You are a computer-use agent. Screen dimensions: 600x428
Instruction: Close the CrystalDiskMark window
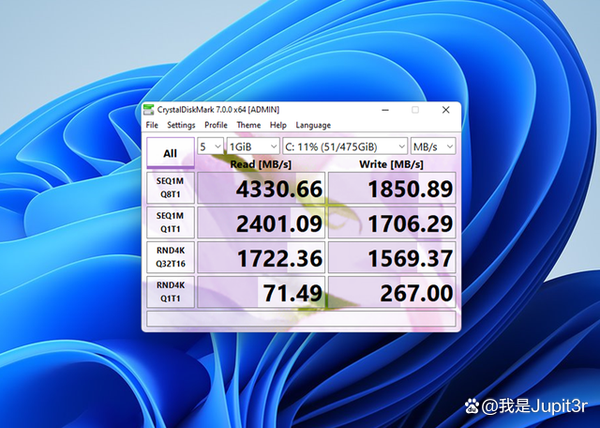(444, 109)
